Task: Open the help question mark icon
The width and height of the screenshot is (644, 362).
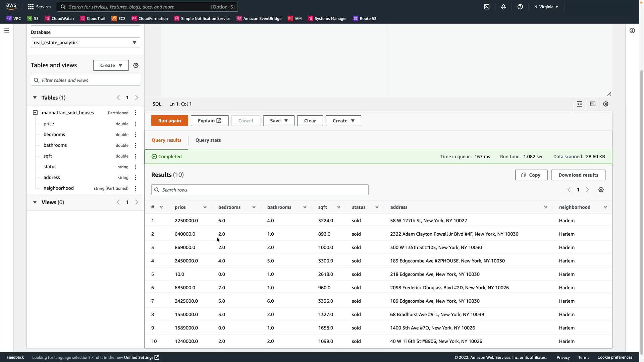Action: (520, 7)
